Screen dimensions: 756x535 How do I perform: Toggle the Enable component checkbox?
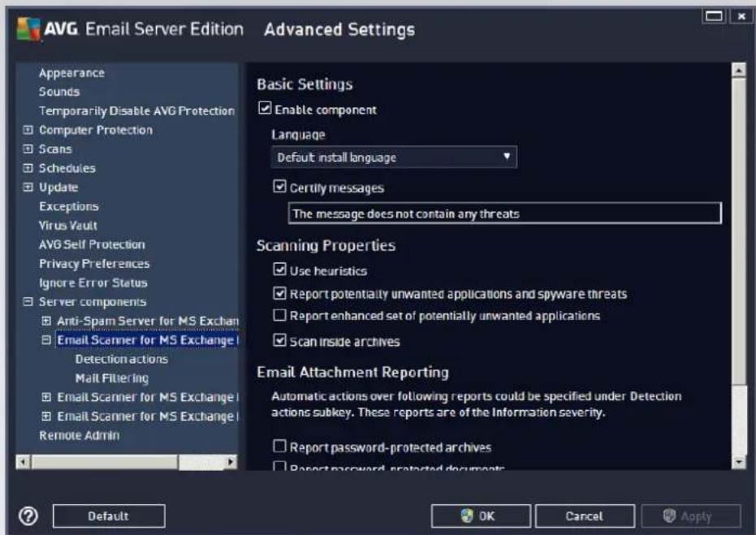(x=265, y=108)
